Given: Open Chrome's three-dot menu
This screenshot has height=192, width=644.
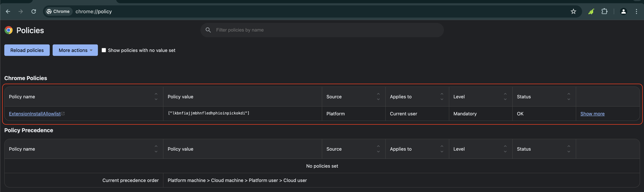Looking at the screenshot, I should [x=636, y=11].
